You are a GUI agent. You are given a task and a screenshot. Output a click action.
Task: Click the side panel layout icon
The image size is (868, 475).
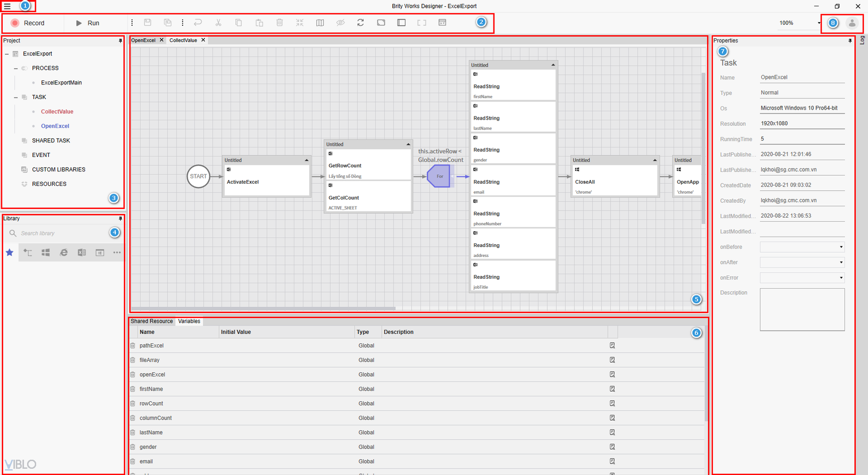[401, 23]
